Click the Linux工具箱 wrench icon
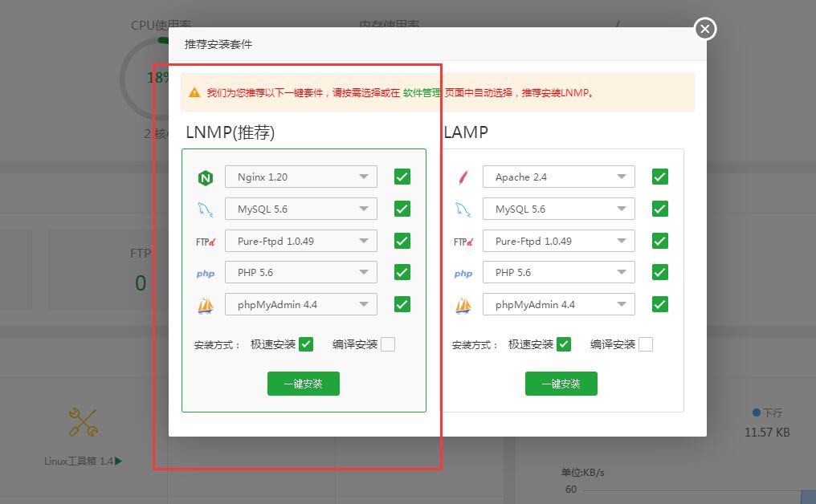 [x=84, y=422]
